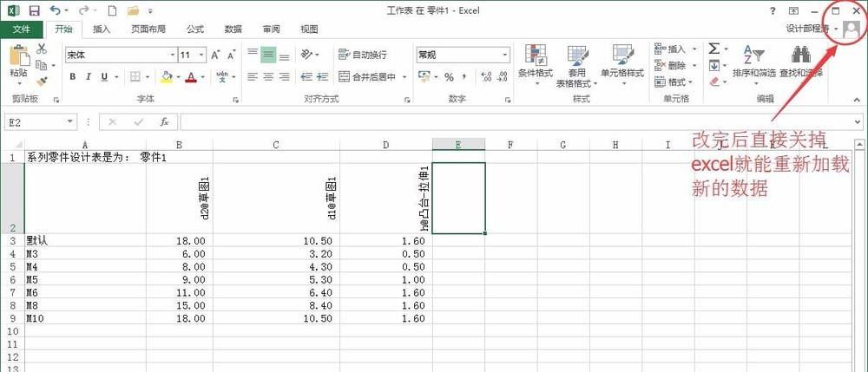The width and height of the screenshot is (868, 372).
Task: Toggle underline formatting
Action: pos(104,77)
